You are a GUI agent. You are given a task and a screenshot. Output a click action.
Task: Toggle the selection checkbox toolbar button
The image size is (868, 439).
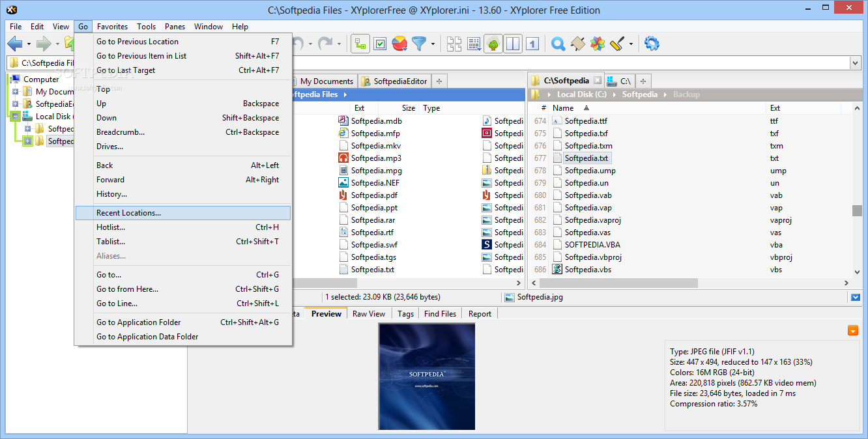pos(381,44)
